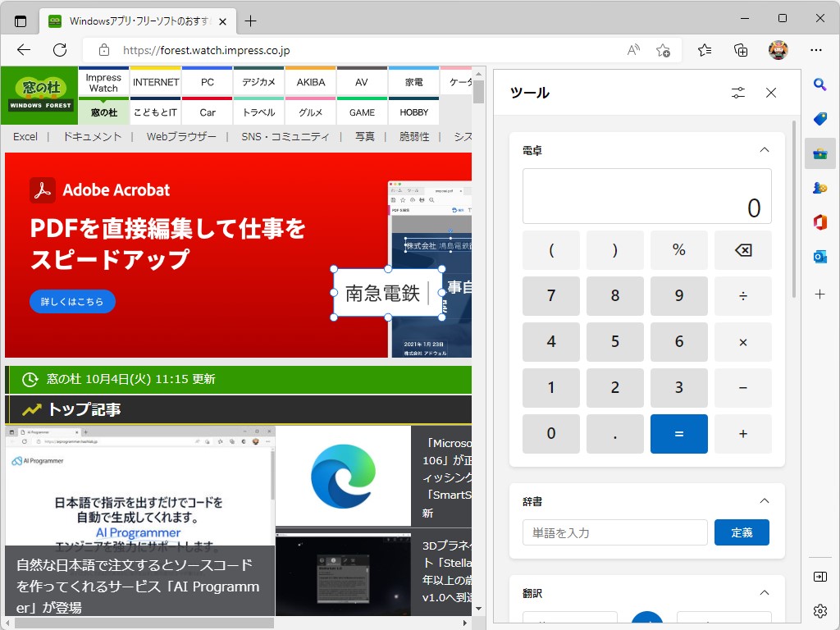
Task: Collapse the 電卓 calculator section
Action: (765, 150)
